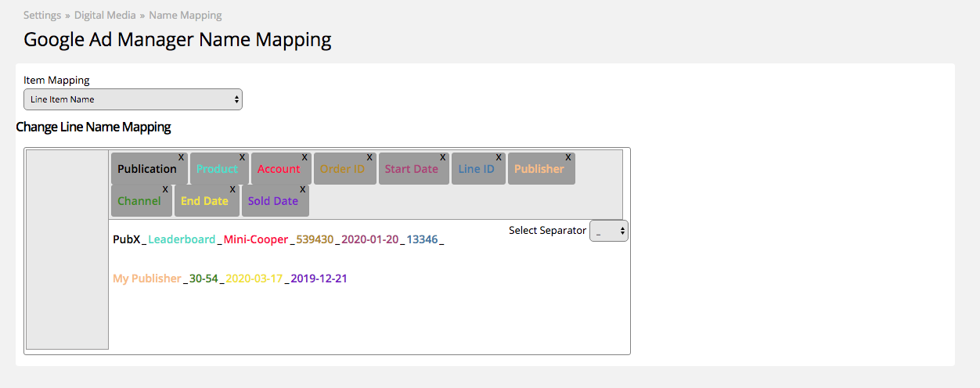Remove the Account tag with its X
Viewport: 980px width, 388px height.
pos(305,157)
